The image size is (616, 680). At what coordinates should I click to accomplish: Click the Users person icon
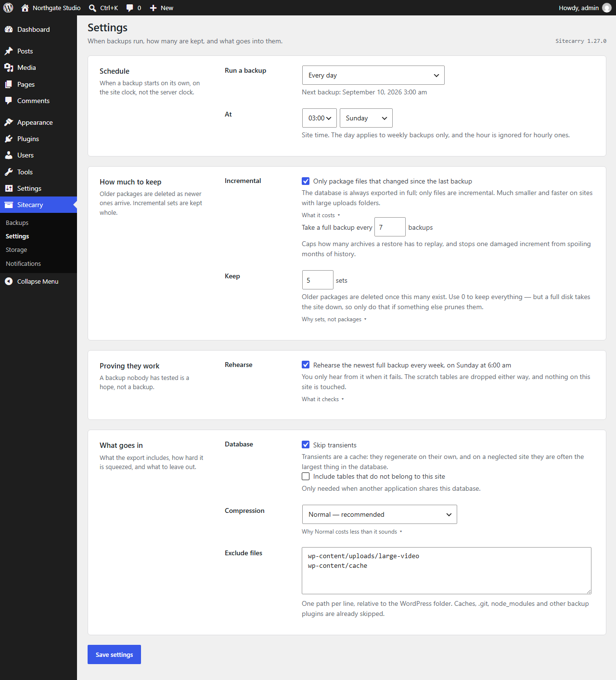(x=9, y=155)
